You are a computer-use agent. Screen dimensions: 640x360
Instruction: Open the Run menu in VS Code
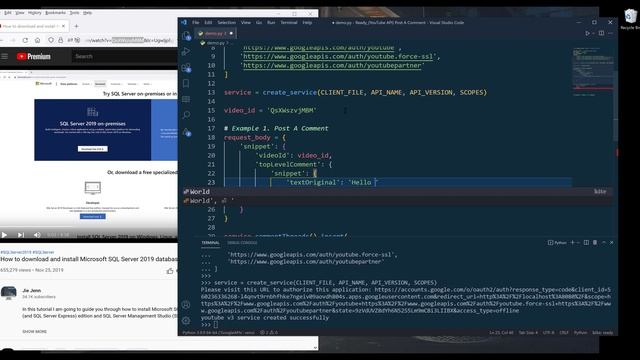[271, 22]
